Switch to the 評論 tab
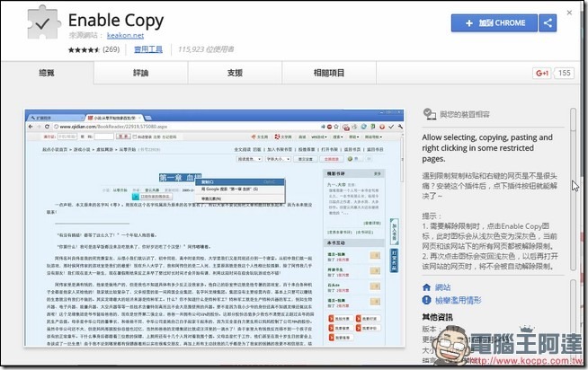 pos(140,73)
